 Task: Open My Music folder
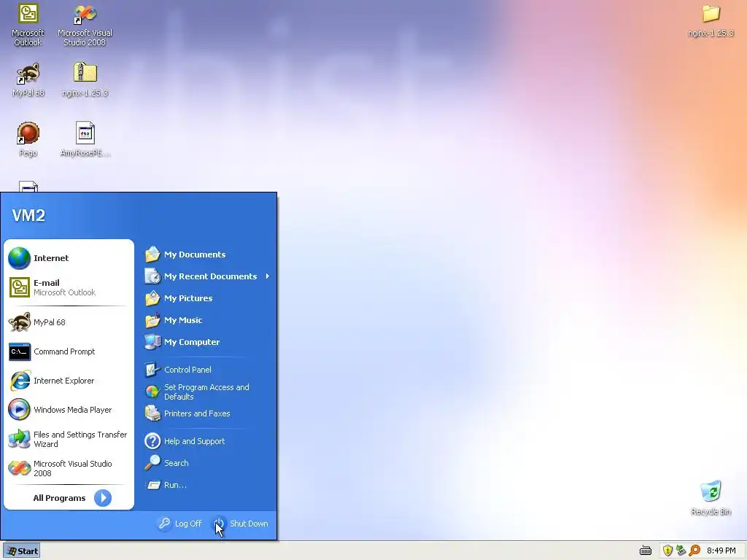tap(206, 320)
